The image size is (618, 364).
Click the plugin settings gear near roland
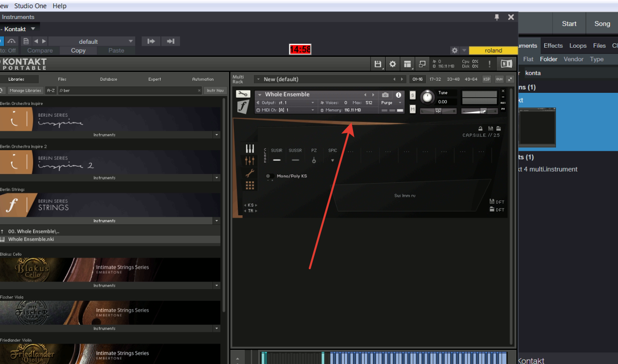454,50
